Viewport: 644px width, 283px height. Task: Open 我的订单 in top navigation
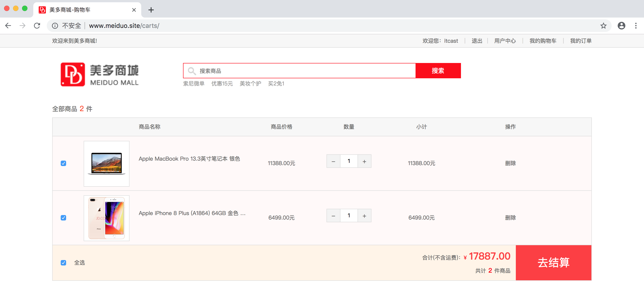pyautogui.click(x=581, y=41)
